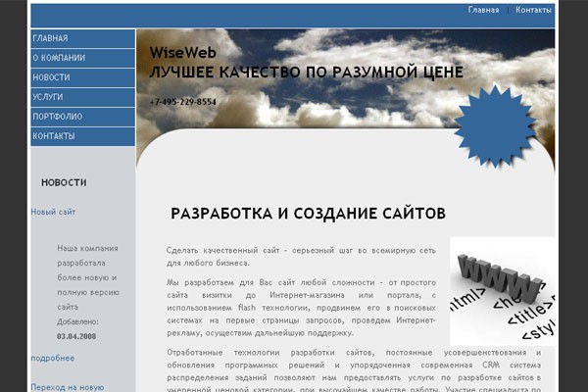The width and height of the screenshot is (588, 392).
Task: Click the paragraph starting Отработанные технологии
Action: [x=354, y=371]
